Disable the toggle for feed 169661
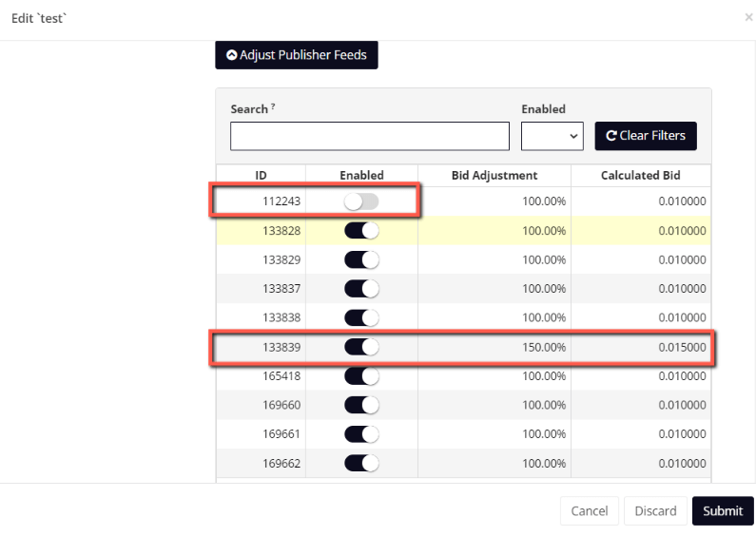The image size is (756, 536). click(361, 434)
